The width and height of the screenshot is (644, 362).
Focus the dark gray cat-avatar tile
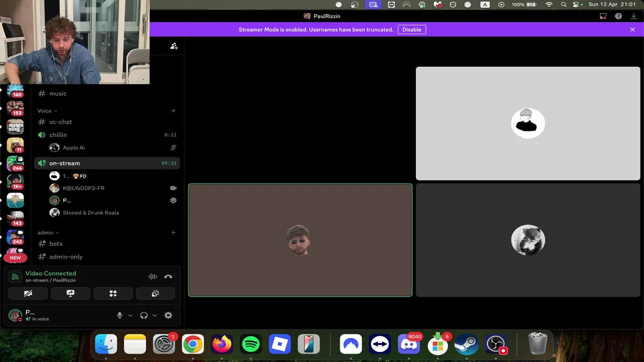point(528,240)
